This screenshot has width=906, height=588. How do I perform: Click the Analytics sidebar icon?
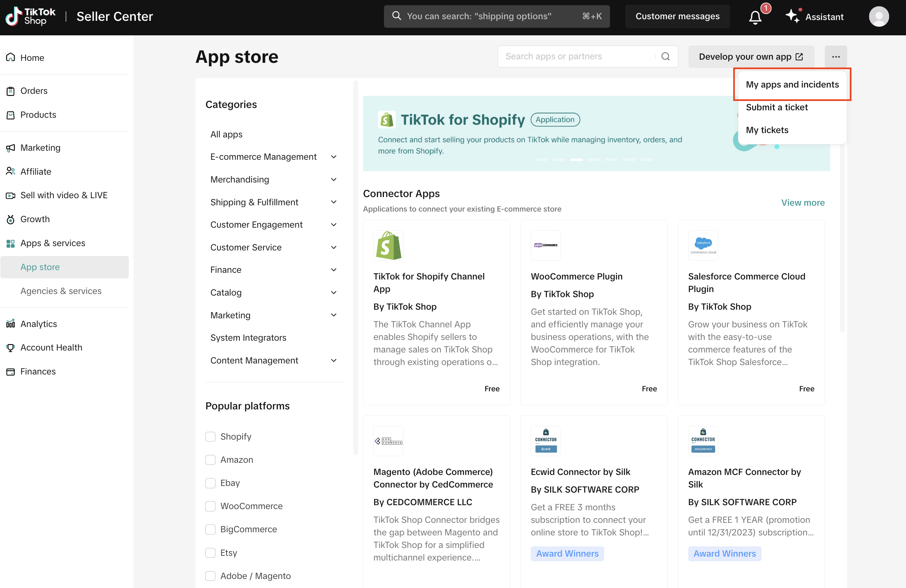click(x=11, y=324)
